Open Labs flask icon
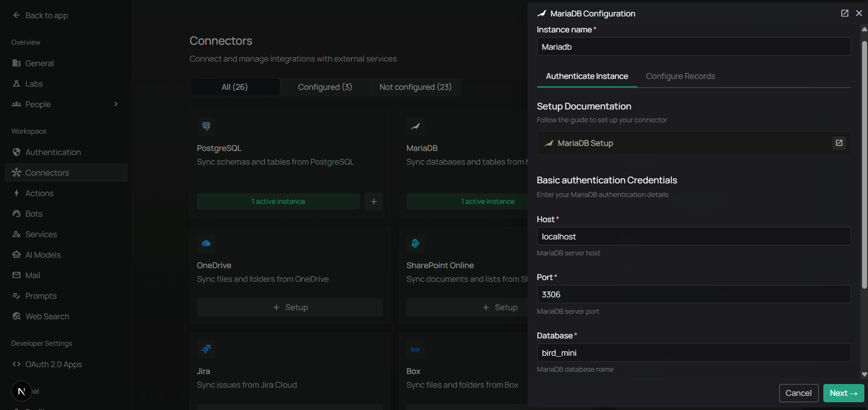 pyautogui.click(x=16, y=83)
